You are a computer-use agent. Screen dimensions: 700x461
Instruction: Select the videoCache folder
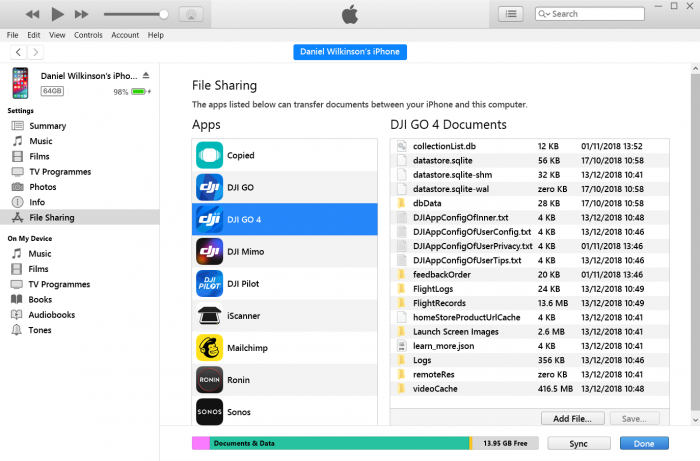(x=529, y=389)
